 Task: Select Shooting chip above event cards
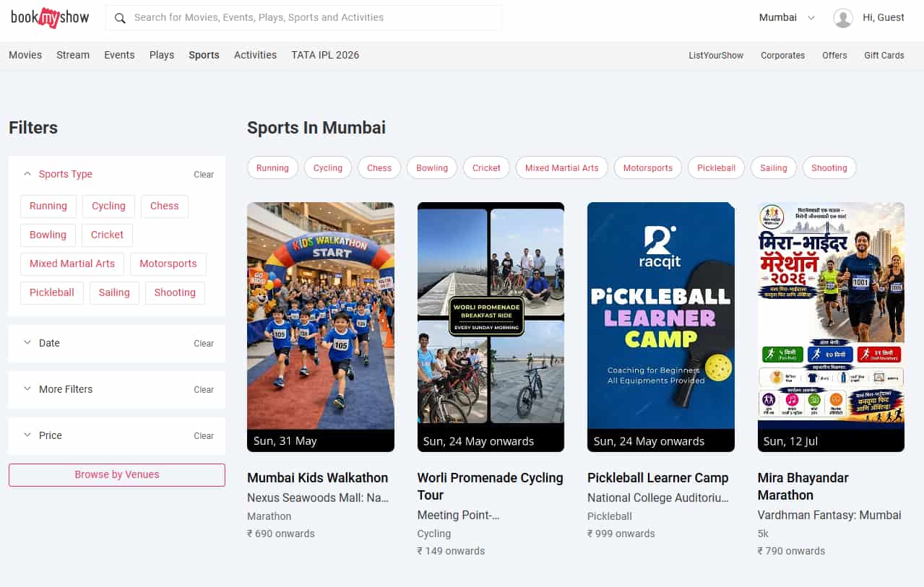829,168
